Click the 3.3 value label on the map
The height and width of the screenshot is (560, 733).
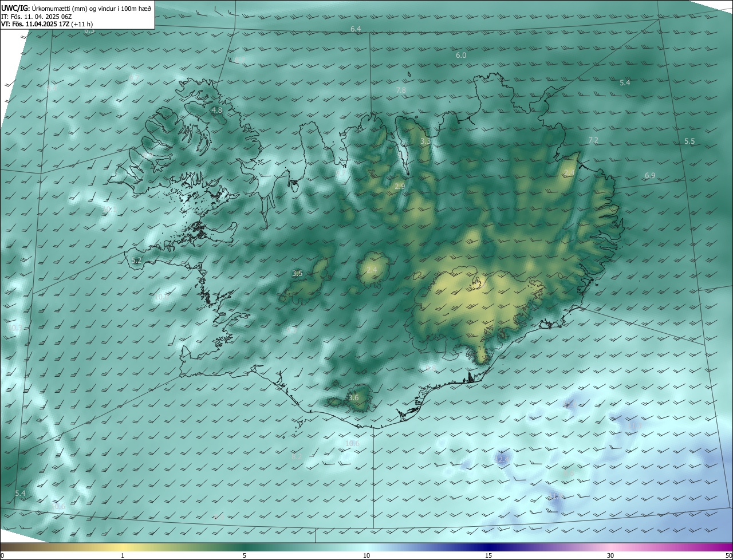425,141
